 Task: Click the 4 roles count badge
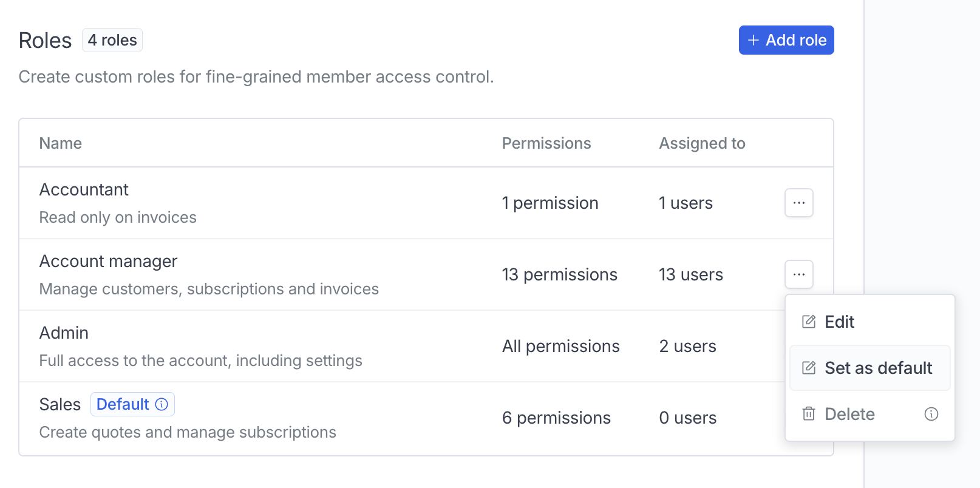[112, 40]
